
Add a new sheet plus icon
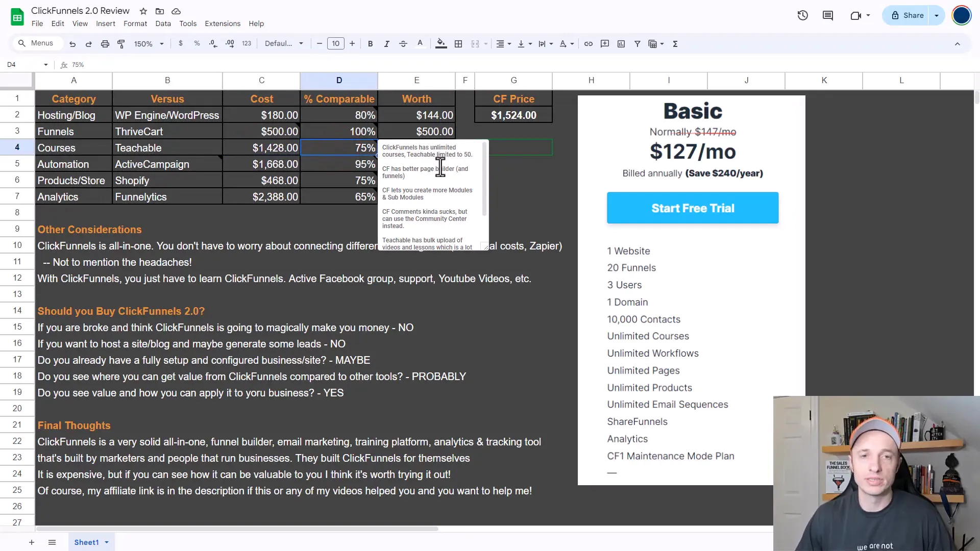click(x=32, y=542)
